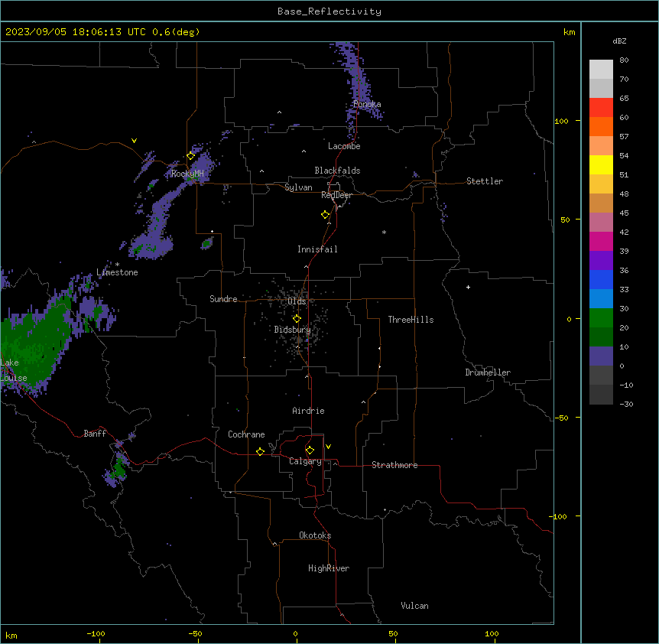Select the yellow diamond marker below Cochrane
The height and width of the screenshot is (644, 659).
(x=260, y=451)
